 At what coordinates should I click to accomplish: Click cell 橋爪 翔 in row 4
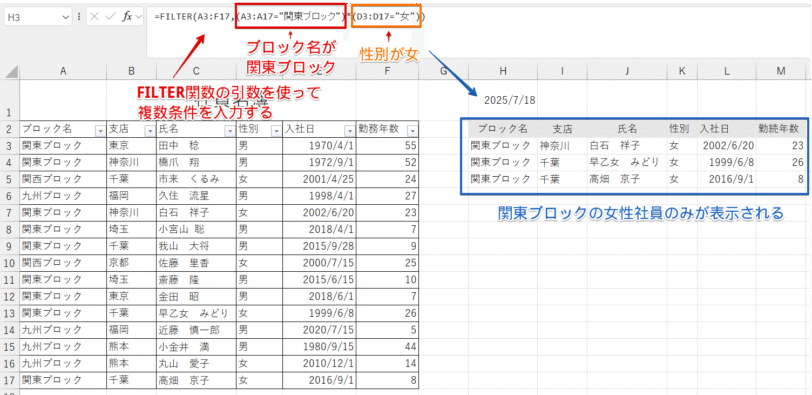(x=196, y=163)
